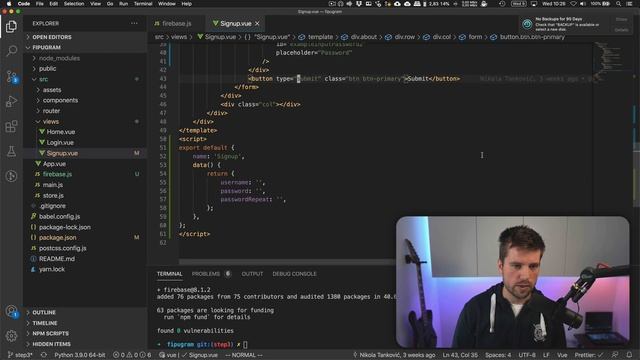The width and height of the screenshot is (640, 360).
Task: Change UTF-8 file encoding
Action: 527,355
